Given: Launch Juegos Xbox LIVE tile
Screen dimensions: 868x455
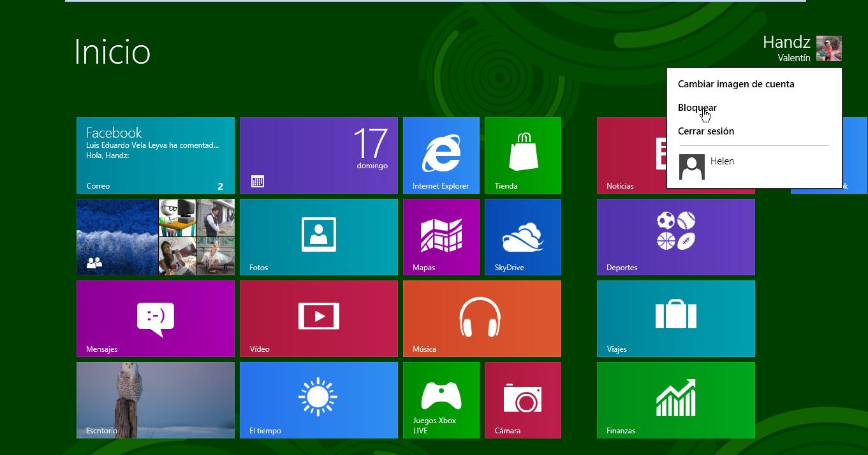Looking at the screenshot, I should (x=441, y=400).
